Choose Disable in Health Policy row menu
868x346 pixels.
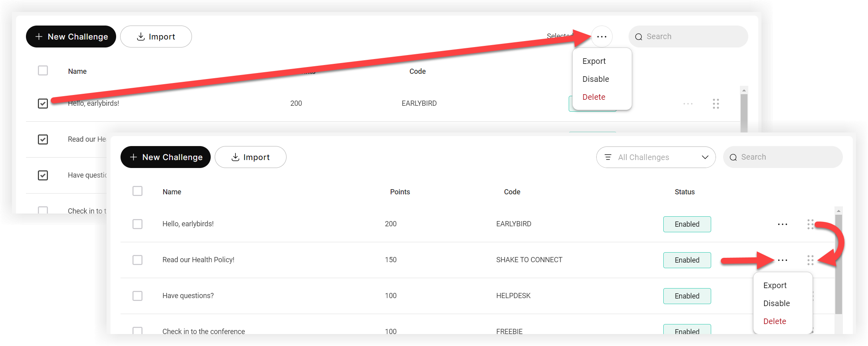tap(777, 303)
